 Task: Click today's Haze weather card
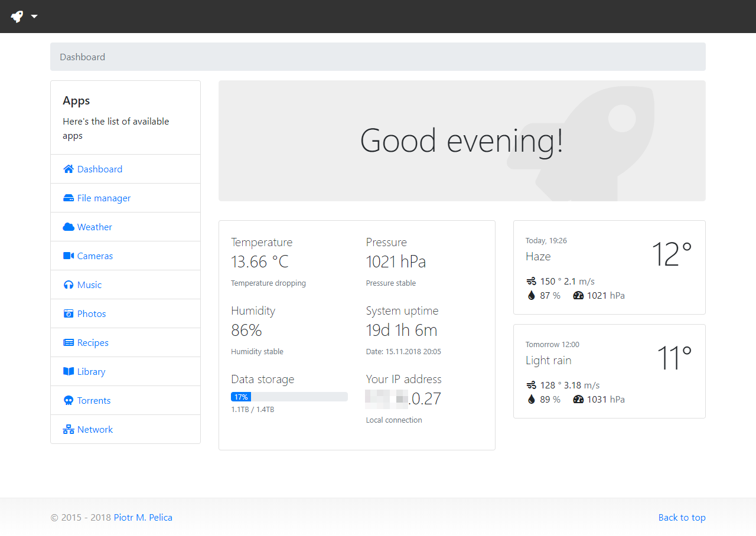609,267
